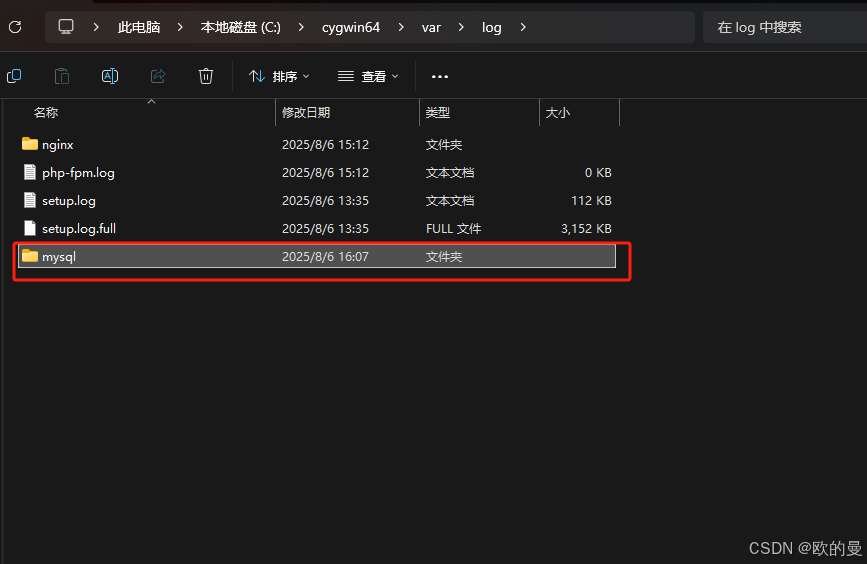Expand the chevron after log
867x564 pixels.
point(523,27)
